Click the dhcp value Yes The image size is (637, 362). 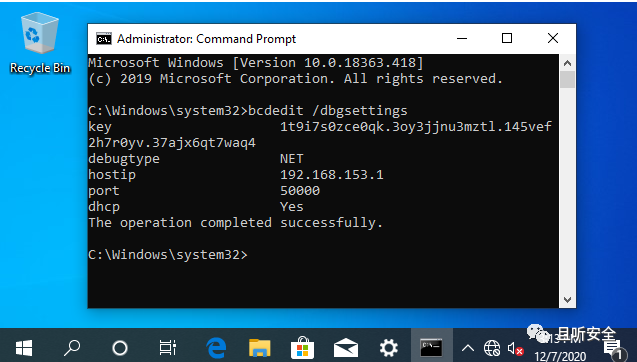coord(292,206)
